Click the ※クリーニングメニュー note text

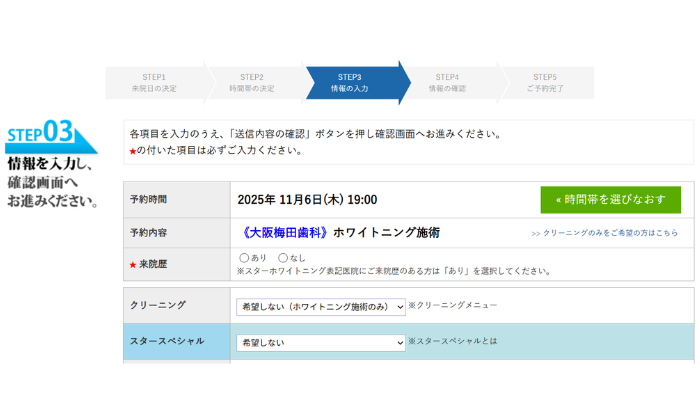click(x=452, y=305)
